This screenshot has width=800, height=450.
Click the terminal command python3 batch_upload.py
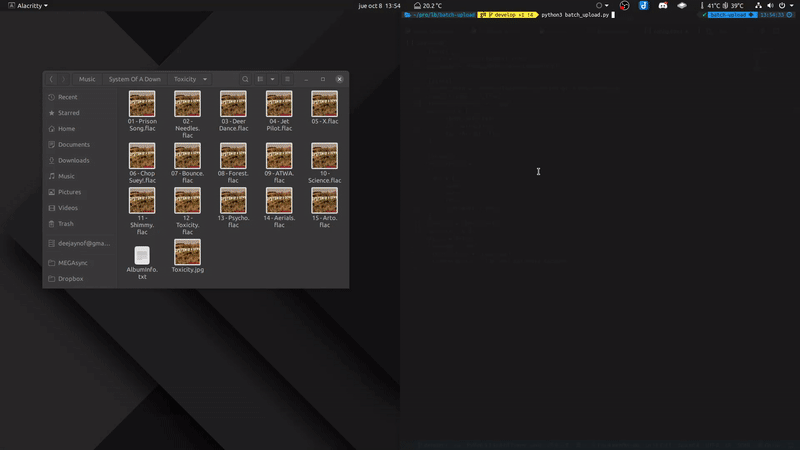pyautogui.click(x=575, y=15)
